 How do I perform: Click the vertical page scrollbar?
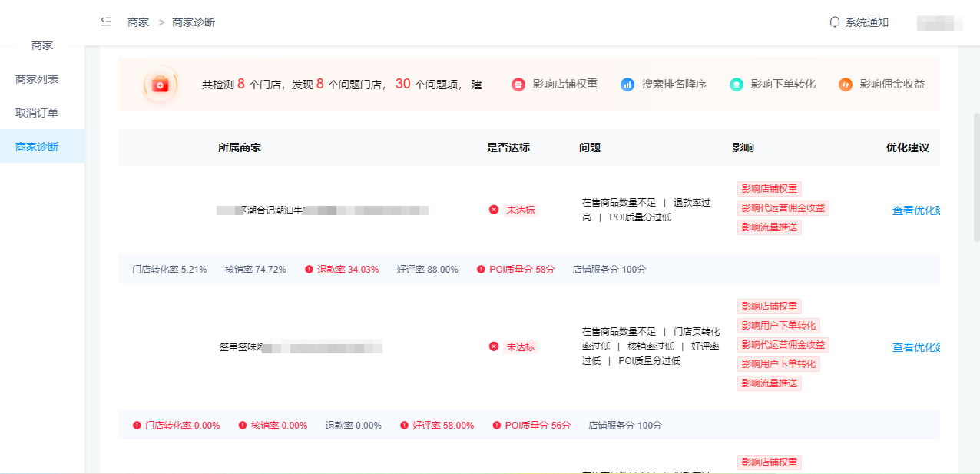tap(976, 177)
